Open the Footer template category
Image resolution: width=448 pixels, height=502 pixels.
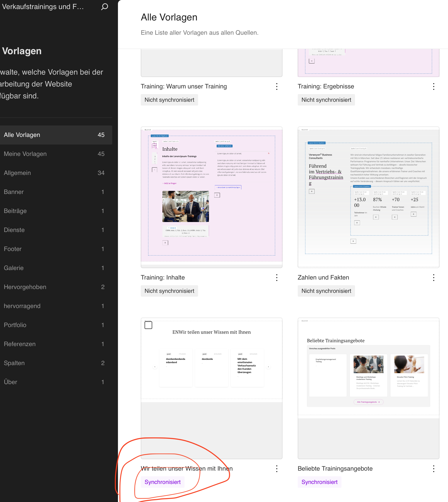click(56, 249)
